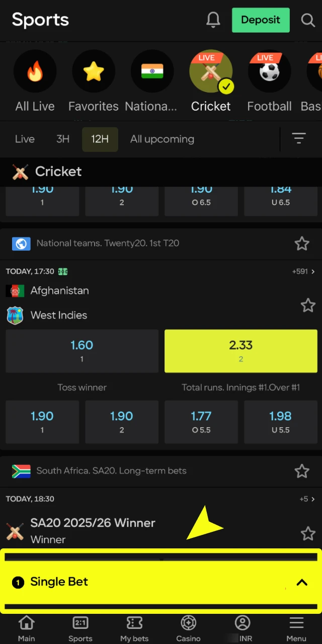
Task: Open the Favorites star category
Action: pos(93,71)
